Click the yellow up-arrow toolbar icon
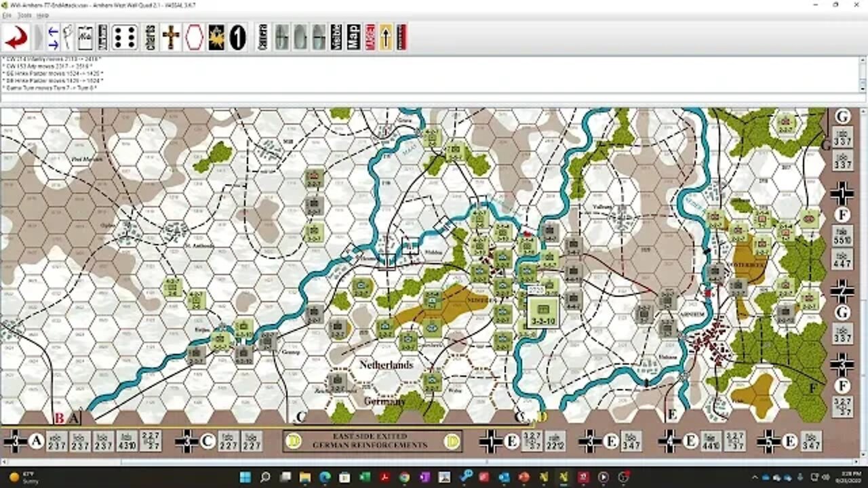 386,37
